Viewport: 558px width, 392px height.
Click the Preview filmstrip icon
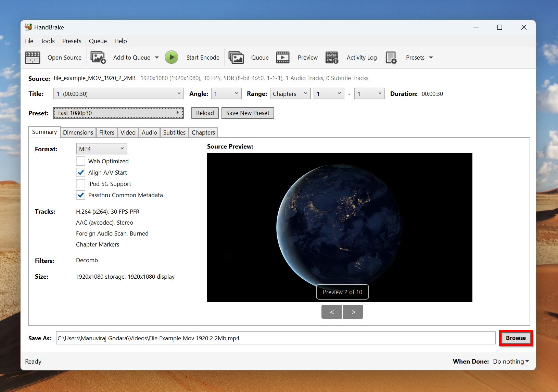tap(283, 58)
